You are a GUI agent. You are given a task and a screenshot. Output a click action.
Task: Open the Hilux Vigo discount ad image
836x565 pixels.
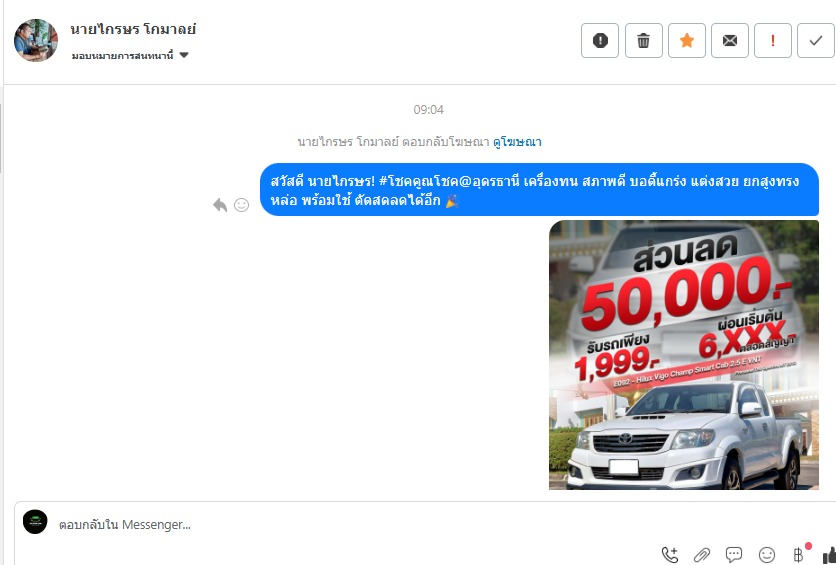click(x=684, y=355)
